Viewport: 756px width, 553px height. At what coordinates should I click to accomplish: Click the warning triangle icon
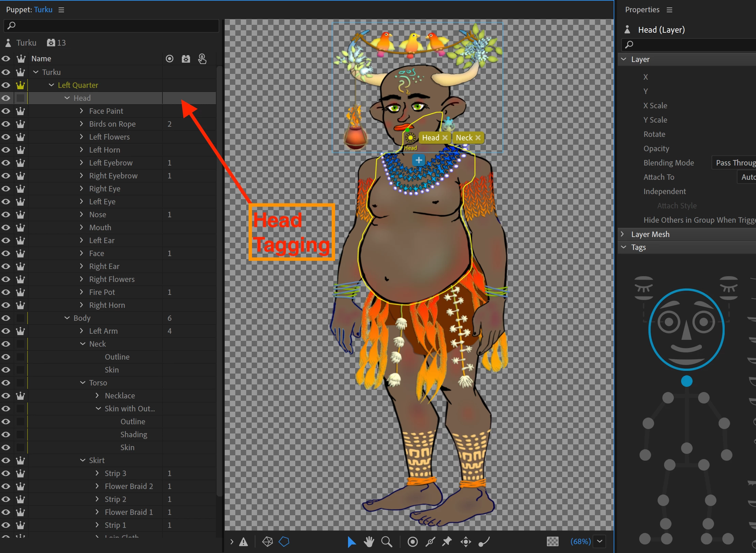click(x=243, y=541)
